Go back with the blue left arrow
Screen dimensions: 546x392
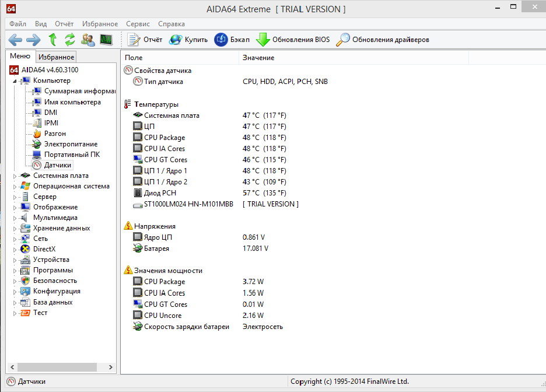15,40
